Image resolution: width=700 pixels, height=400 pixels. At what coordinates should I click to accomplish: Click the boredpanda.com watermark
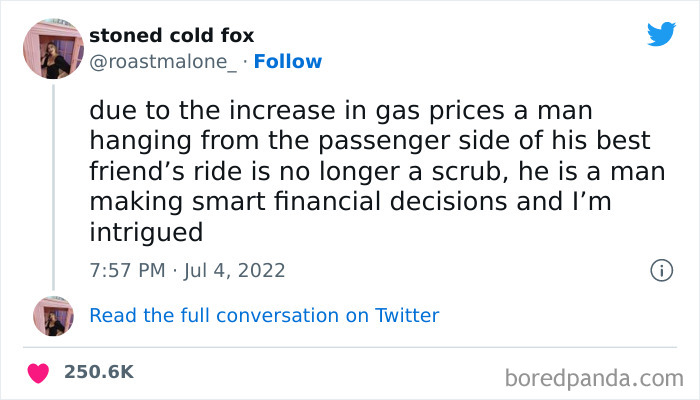[x=595, y=377]
